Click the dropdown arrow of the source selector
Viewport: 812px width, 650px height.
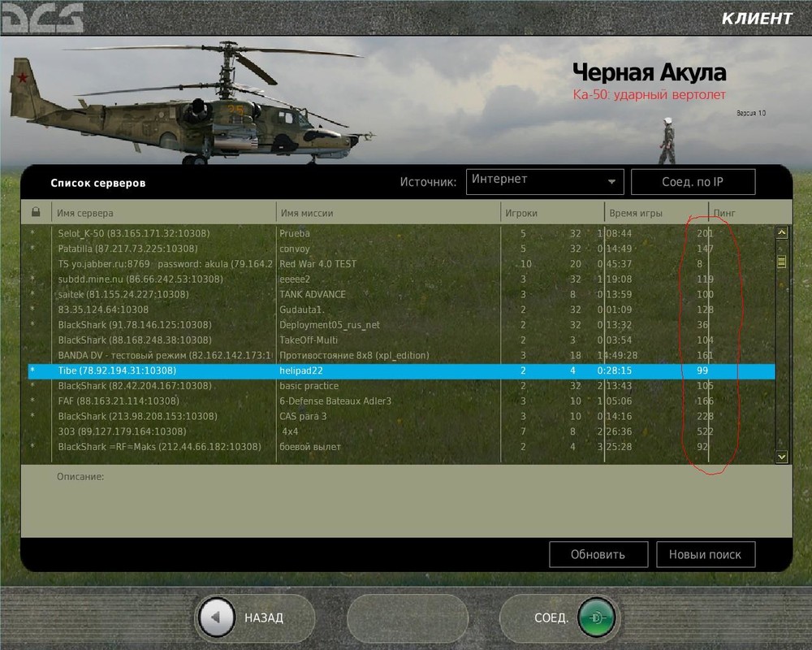tap(613, 181)
